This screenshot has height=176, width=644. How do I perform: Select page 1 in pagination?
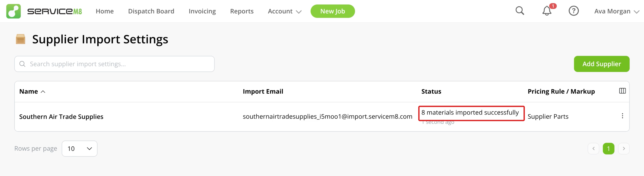coord(608,148)
